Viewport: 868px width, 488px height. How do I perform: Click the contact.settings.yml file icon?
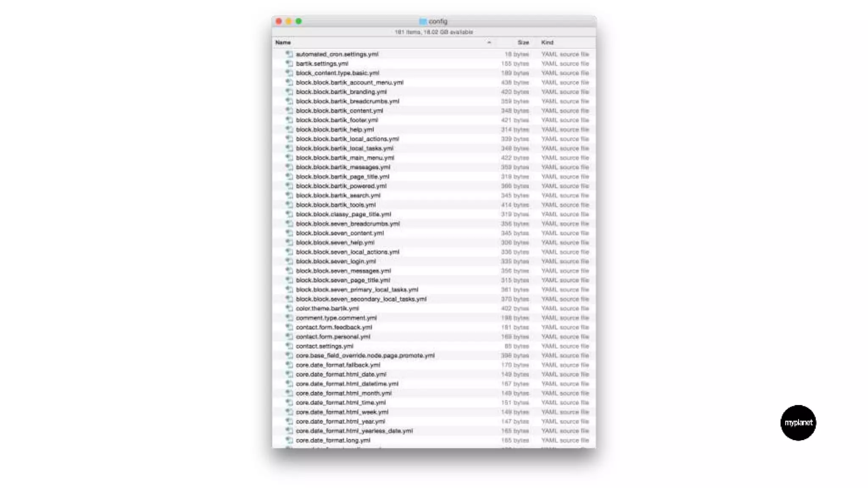289,346
